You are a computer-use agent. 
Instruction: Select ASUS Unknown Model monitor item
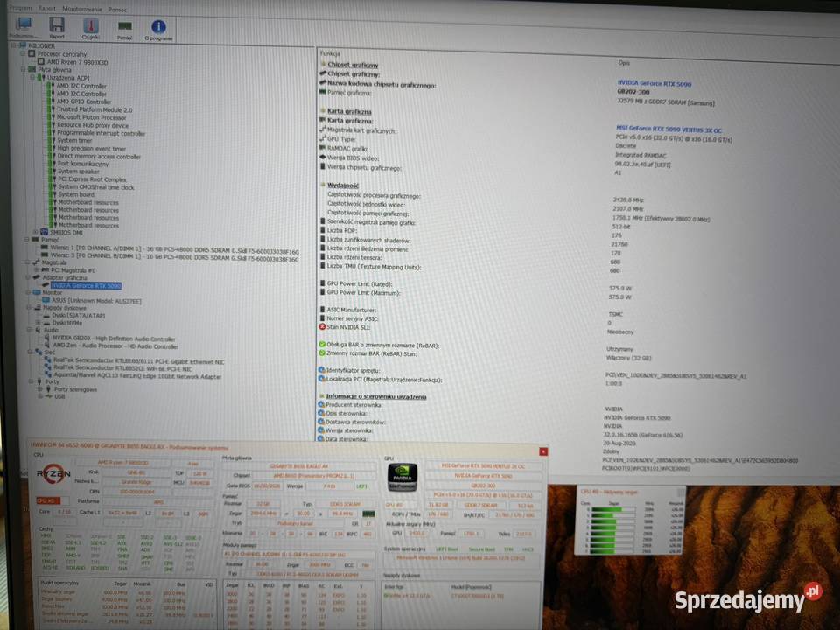coord(96,301)
